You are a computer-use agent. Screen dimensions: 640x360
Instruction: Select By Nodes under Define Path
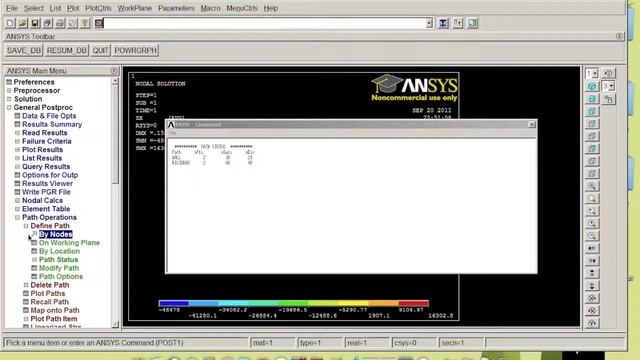point(56,234)
